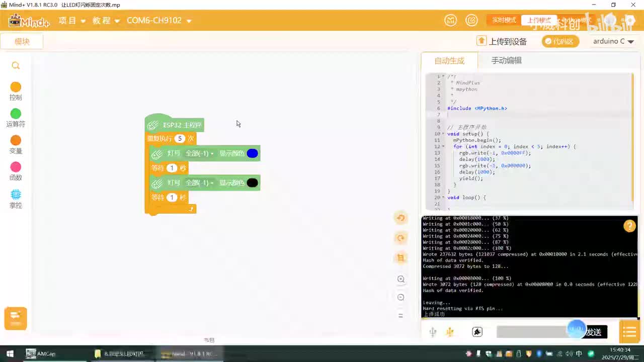Reset workspace zoom with the equals icon
Screen dimensions: 644x362
(x=401, y=316)
